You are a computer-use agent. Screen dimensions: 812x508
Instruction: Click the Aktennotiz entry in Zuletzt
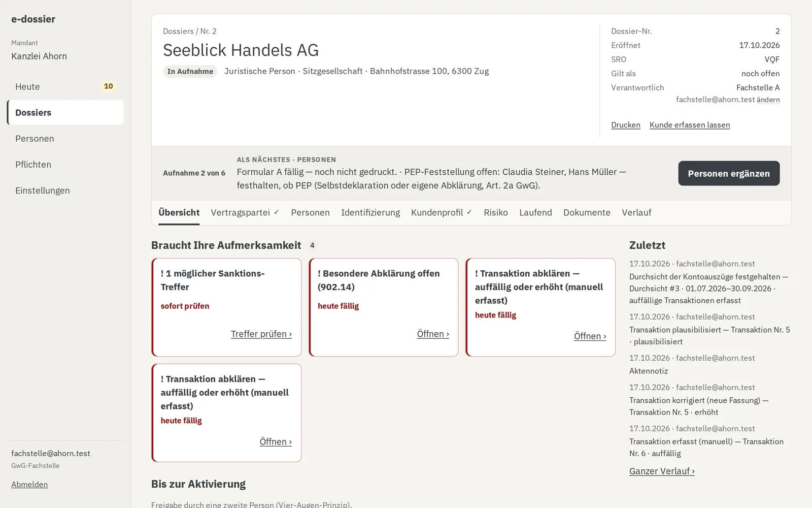point(649,371)
